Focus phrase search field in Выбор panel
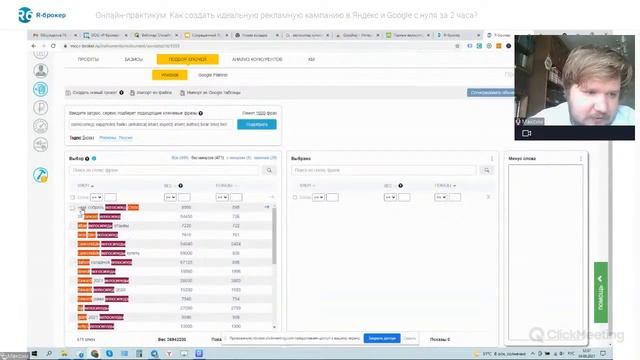 (164, 170)
